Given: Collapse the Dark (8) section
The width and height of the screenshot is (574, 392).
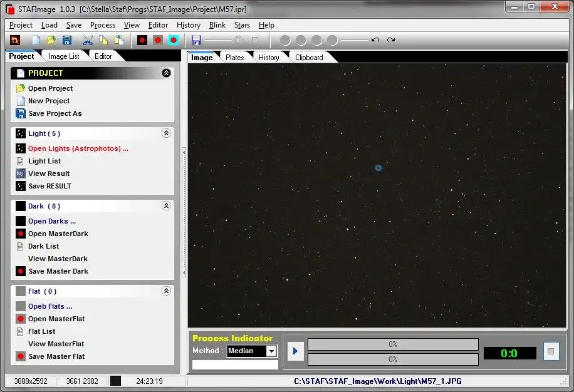Looking at the screenshot, I should click(x=166, y=206).
